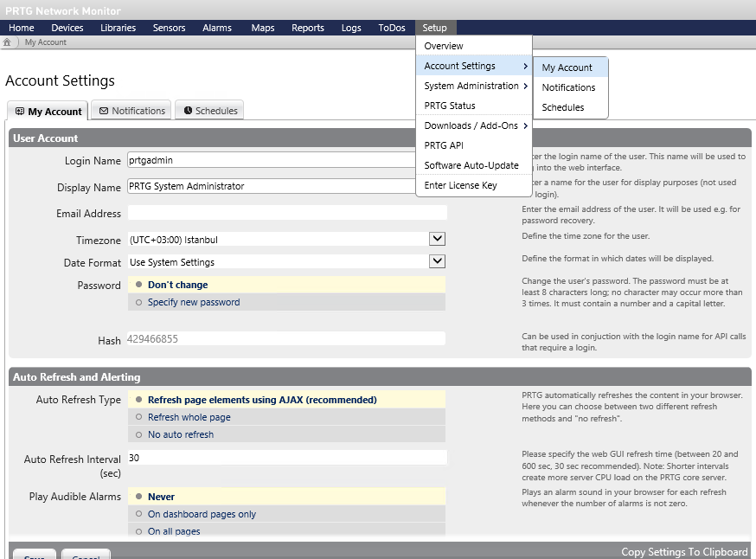
Task: Click the PRTG Network Monitor title
Action: point(63,10)
